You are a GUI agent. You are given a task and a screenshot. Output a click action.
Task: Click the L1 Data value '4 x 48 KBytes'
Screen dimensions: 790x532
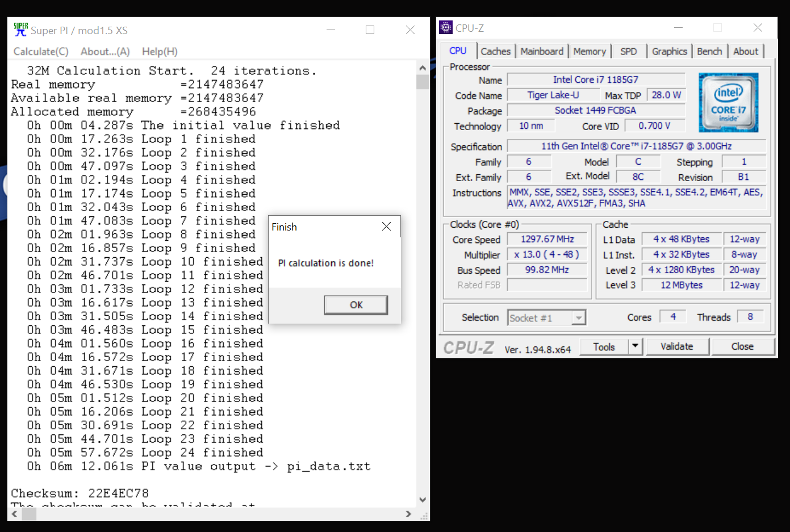coord(681,240)
